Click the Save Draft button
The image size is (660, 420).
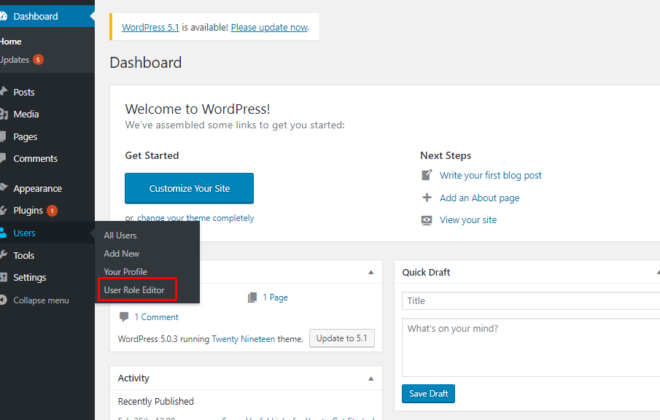[x=428, y=393]
